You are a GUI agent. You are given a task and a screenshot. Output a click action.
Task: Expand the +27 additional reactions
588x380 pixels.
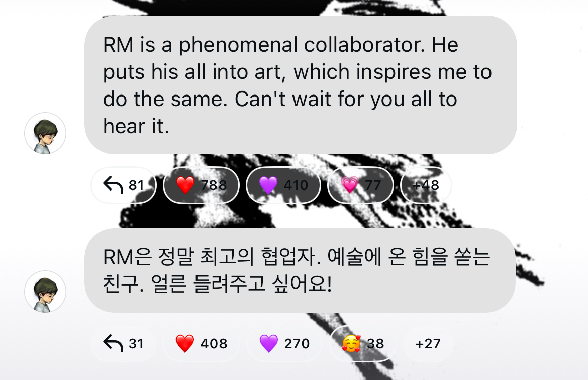click(428, 343)
